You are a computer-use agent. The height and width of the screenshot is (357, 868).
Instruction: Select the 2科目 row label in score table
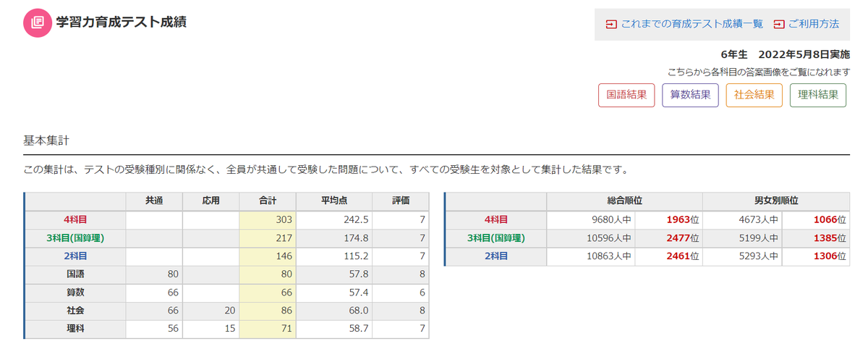pos(75,256)
